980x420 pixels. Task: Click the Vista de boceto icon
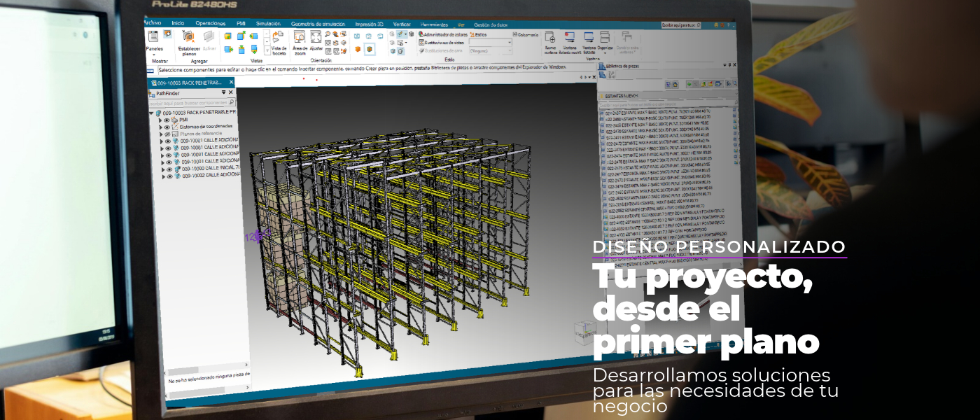[x=277, y=36]
